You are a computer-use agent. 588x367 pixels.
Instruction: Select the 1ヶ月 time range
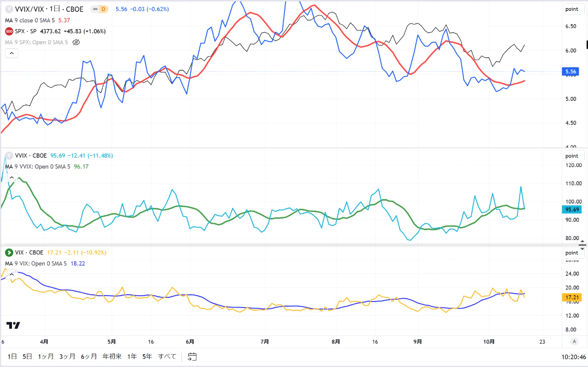[x=46, y=356]
